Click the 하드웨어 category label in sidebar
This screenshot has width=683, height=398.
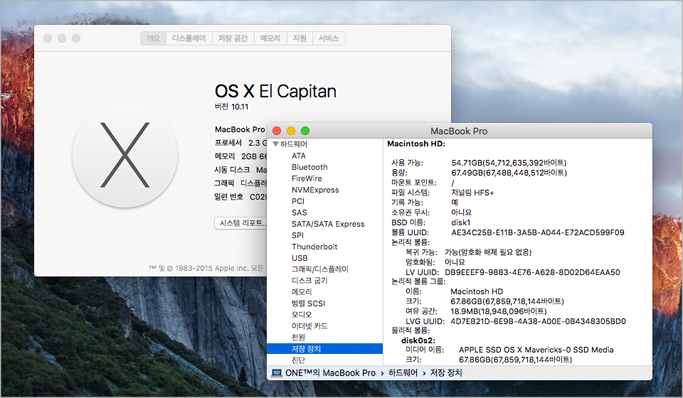tap(294, 144)
